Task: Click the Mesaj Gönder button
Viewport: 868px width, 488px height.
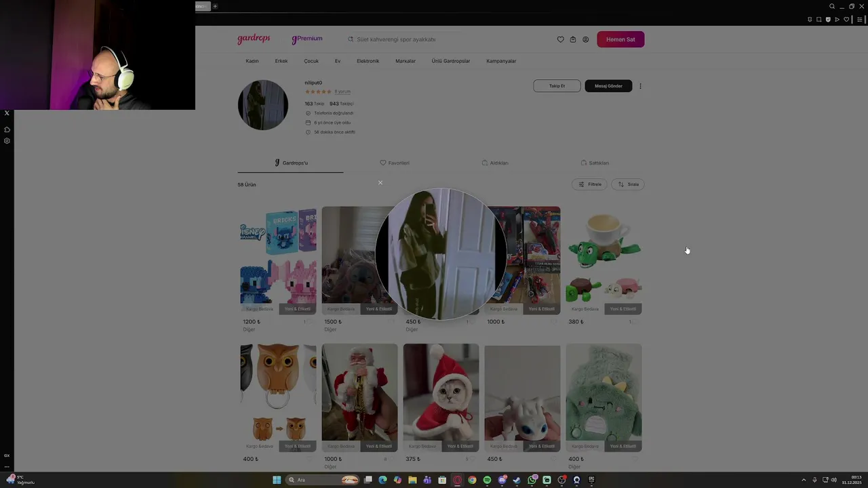Action: pos(608,86)
